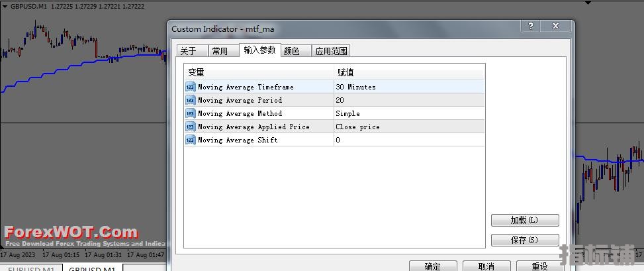Click the icon beside Moving Average Method
Viewport: 644px width, 271px height.
(191, 113)
